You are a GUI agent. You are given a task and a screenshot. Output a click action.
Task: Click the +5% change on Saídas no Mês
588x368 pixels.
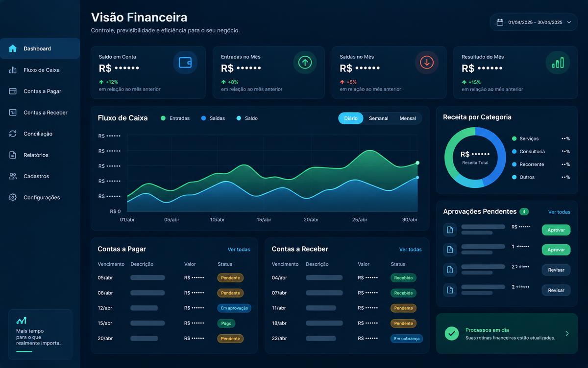pyautogui.click(x=348, y=82)
